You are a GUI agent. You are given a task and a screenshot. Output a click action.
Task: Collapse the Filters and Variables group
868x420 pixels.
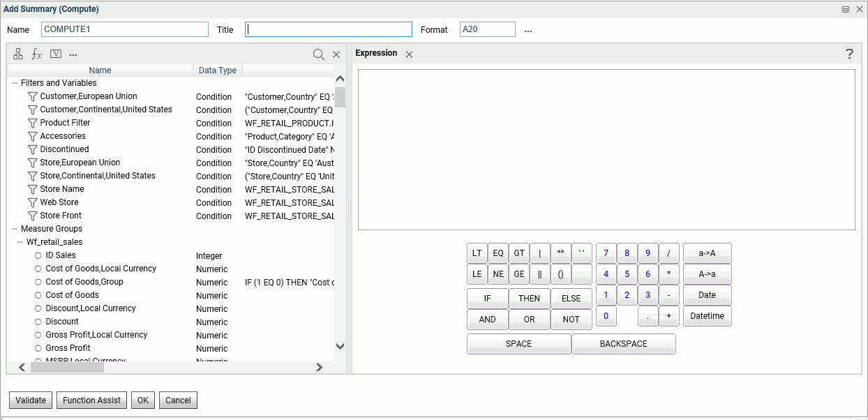pos(15,83)
